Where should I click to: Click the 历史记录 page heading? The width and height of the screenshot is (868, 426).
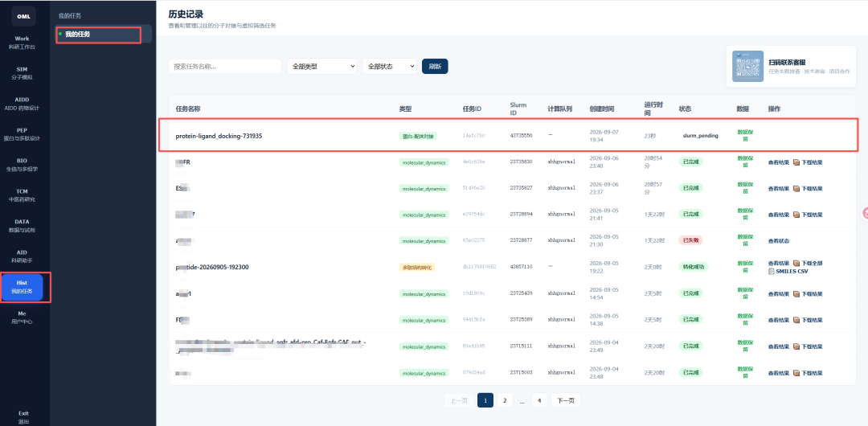pyautogui.click(x=186, y=14)
